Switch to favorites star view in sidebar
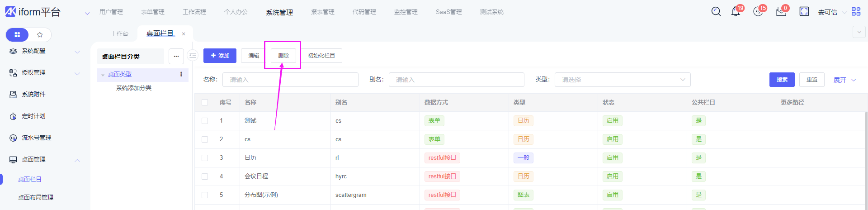Screen dimensions: 868x210 [40, 35]
